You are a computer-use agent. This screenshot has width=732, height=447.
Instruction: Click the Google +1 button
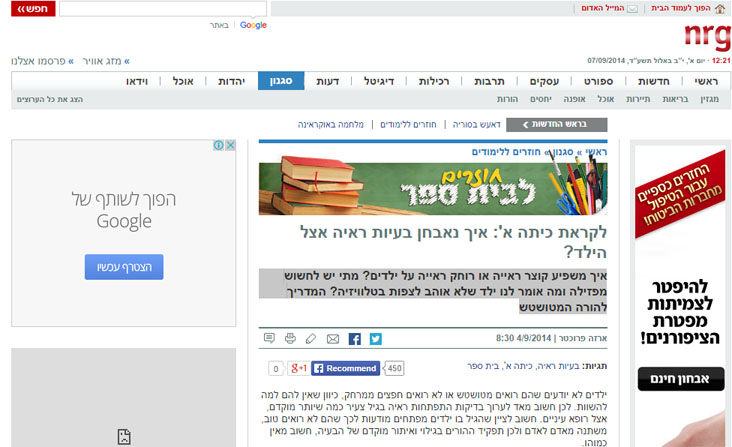(x=298, y=368)
